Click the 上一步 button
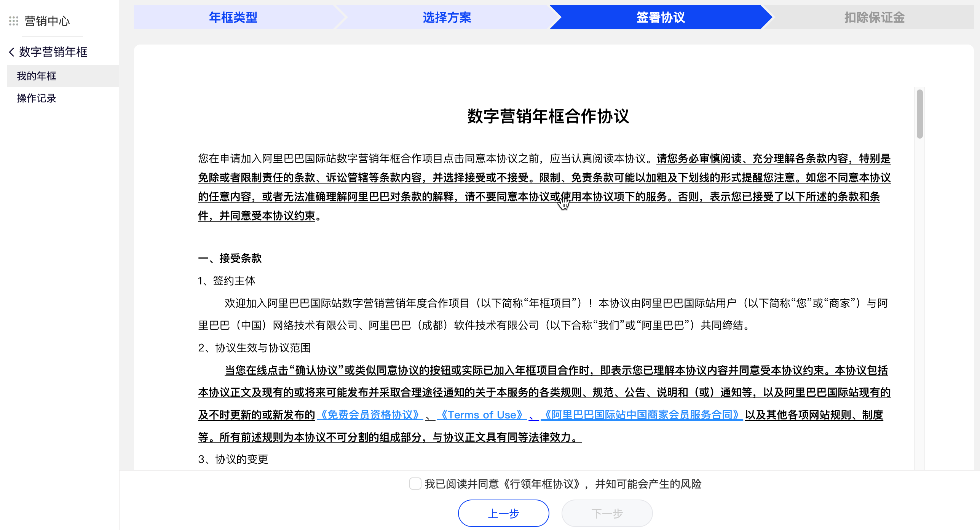This screenshot has width=980, height=530. pyautogui.click(x=503, y=513)
